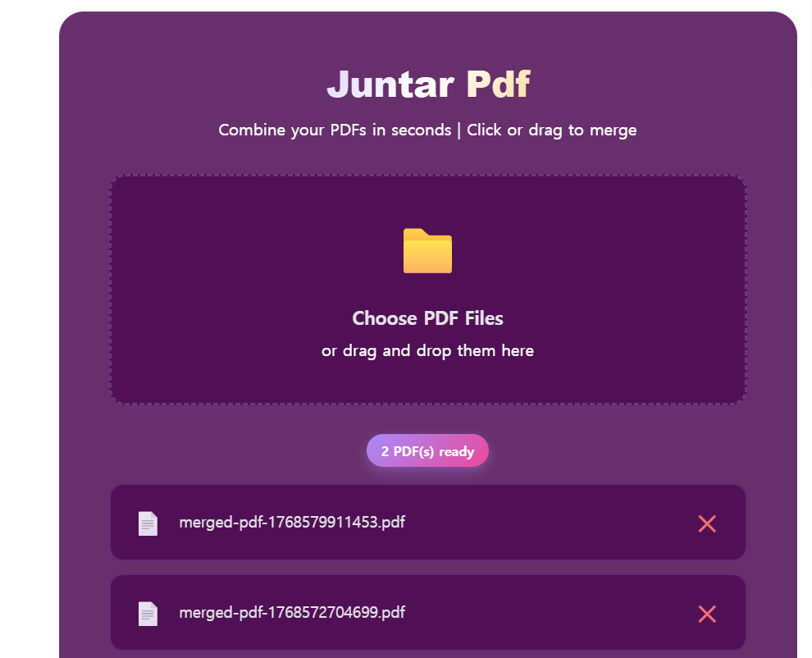Screen dimensions: 812x658
Task: Click the 'or drag and drop them here' text
Action: (x=427, y=350)
